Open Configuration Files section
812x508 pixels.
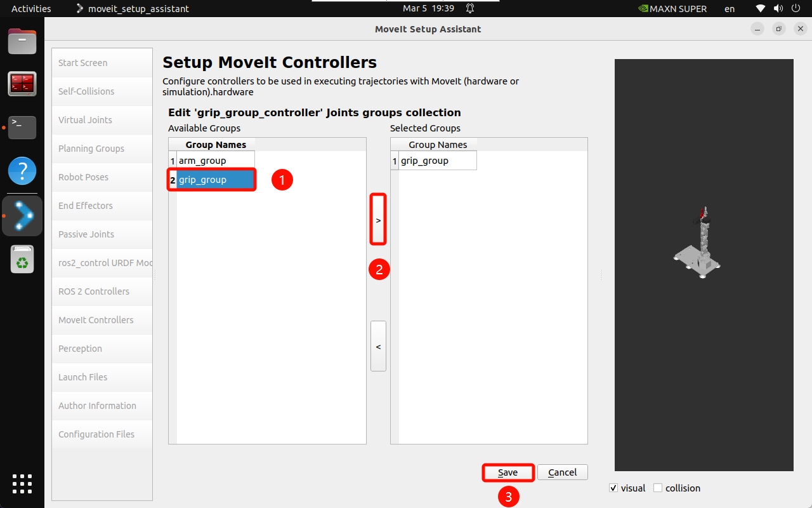[x=102, y=434]
